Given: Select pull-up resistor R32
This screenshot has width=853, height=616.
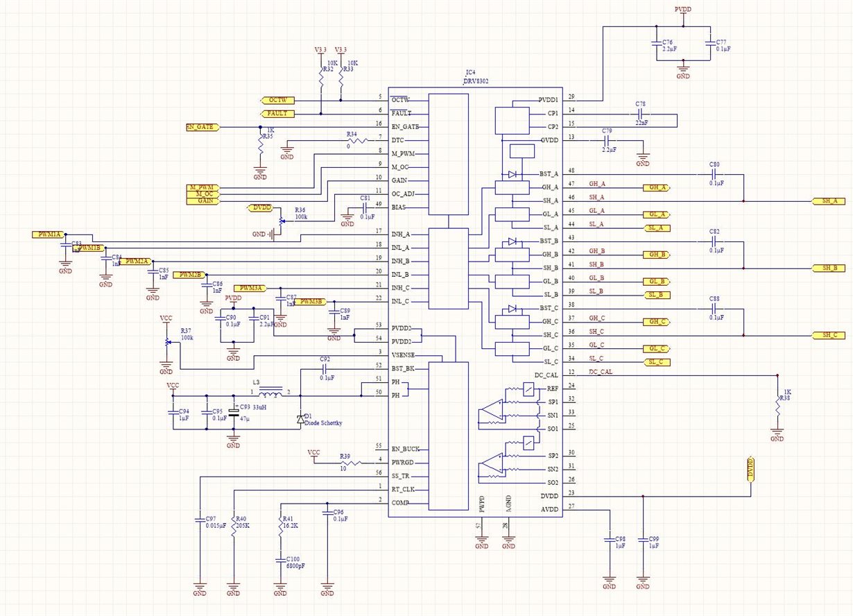Looking at the screenshot, I should tap(321, 77).
